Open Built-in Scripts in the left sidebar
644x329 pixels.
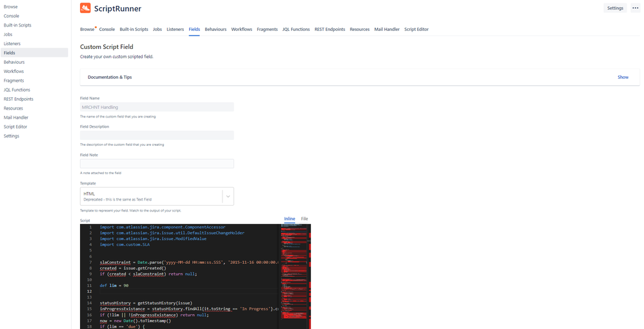point(17,25)
